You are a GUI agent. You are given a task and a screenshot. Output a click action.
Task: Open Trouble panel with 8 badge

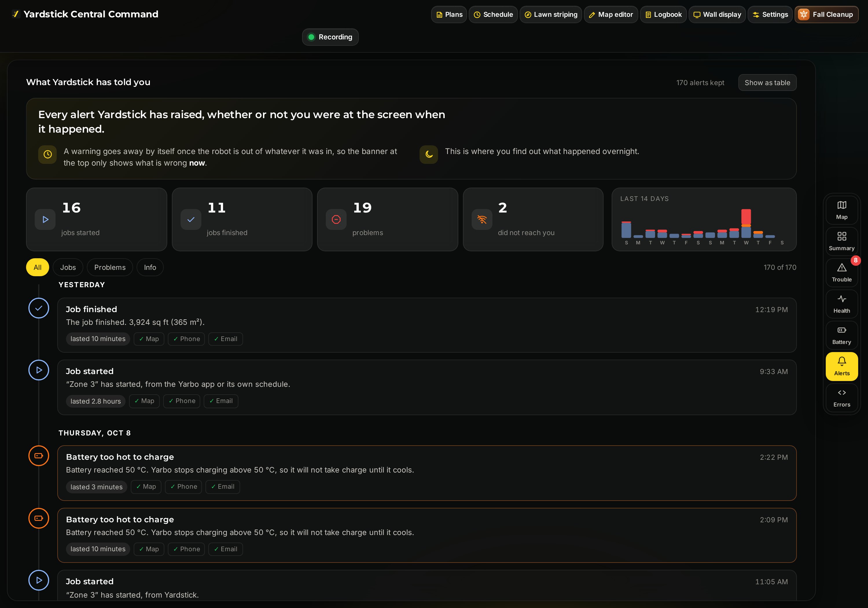[842, 273]
